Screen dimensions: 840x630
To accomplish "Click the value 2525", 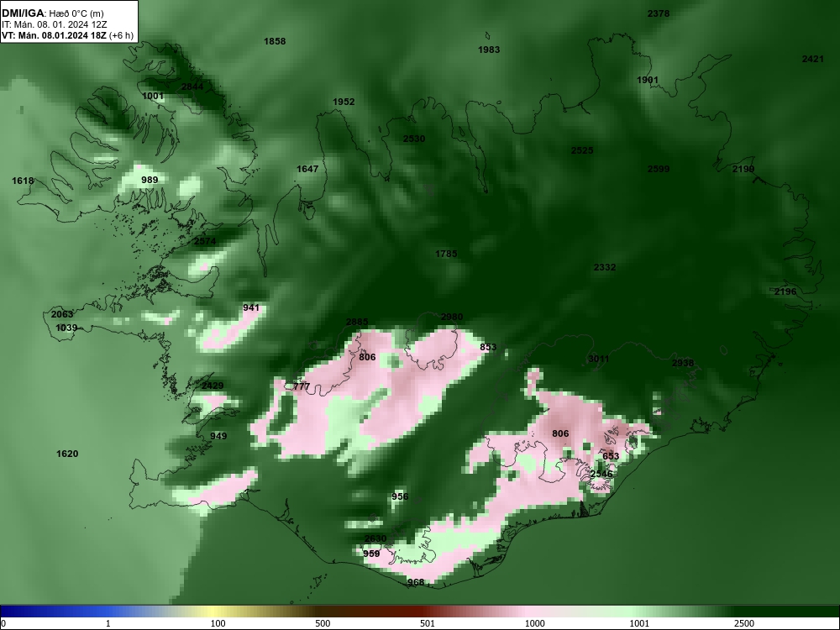I will (x=582, y=150).
